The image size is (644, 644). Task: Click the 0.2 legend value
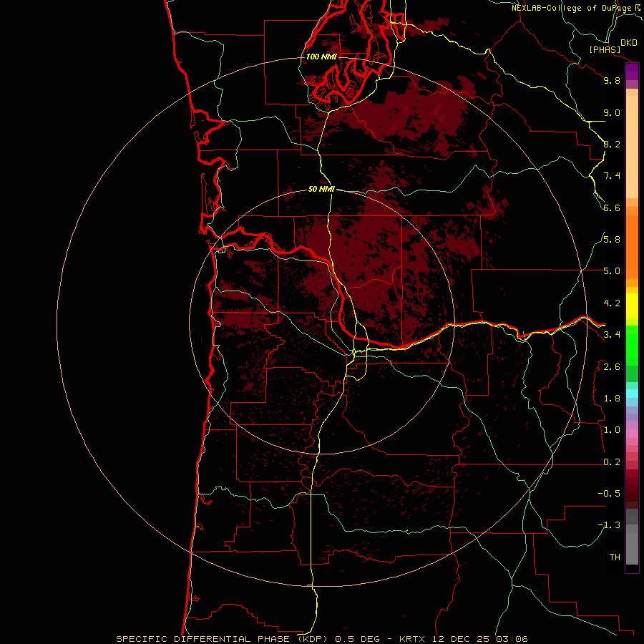tap(612, 462)
